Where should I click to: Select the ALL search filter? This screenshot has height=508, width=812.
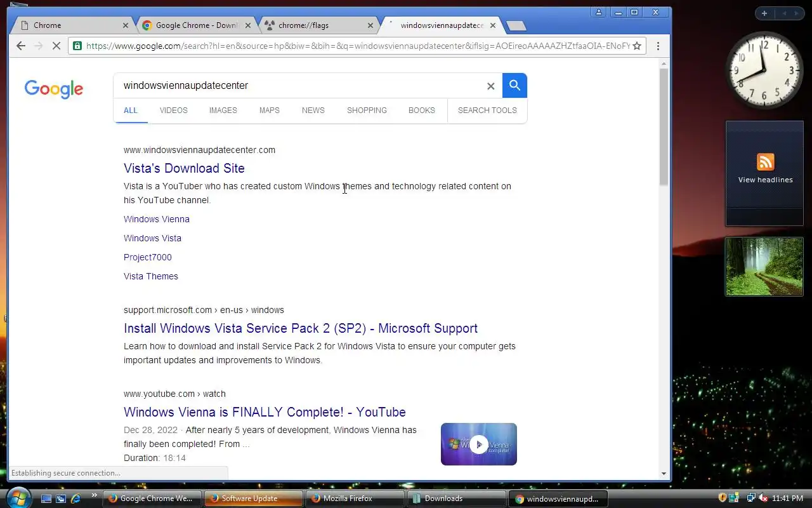point(131,110)
